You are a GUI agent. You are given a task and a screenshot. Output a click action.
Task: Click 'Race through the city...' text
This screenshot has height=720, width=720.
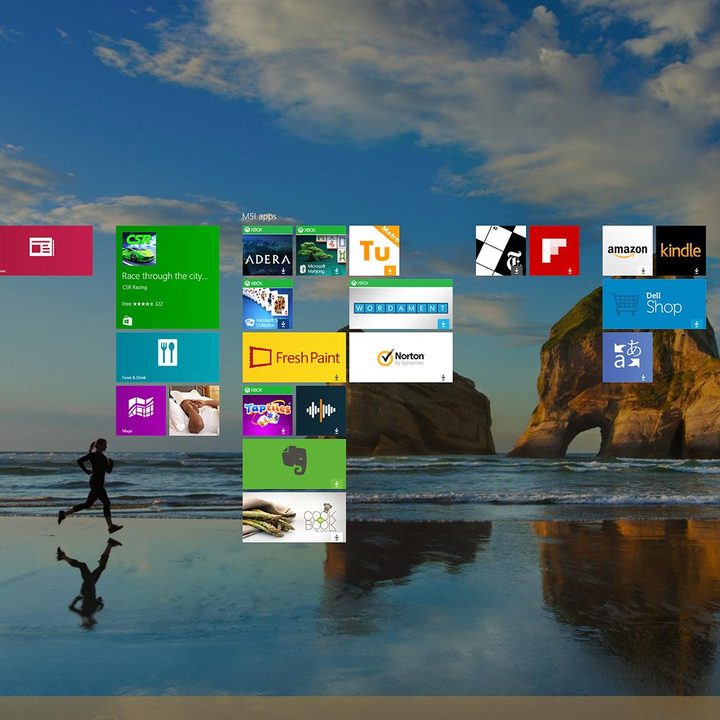pos(165,276)
